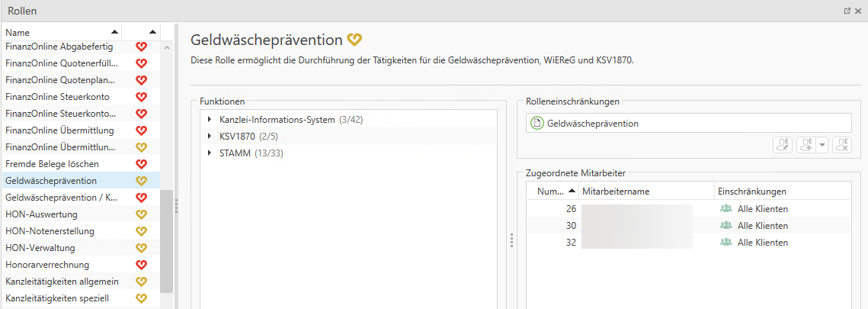The image size is (868, 309).
Task: Click the red heart icon for FinanzOnline Steuerkonto
Action: 141,97
